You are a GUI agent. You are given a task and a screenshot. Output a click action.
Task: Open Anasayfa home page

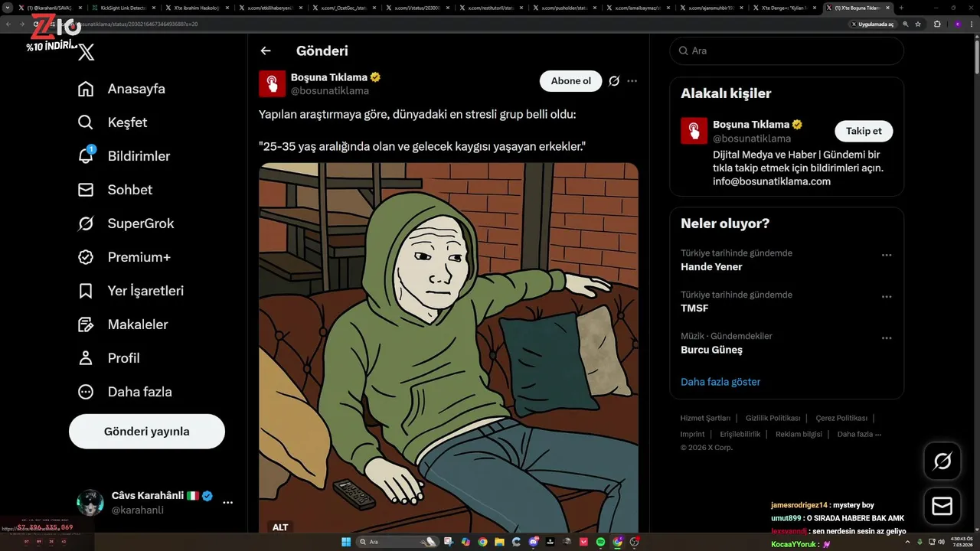pos(122,89)
